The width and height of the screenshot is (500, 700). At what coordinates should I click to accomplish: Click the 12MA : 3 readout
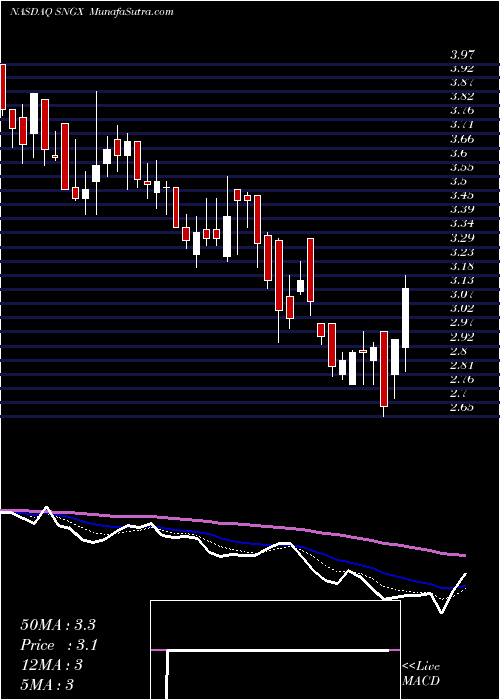click(52, 665)
